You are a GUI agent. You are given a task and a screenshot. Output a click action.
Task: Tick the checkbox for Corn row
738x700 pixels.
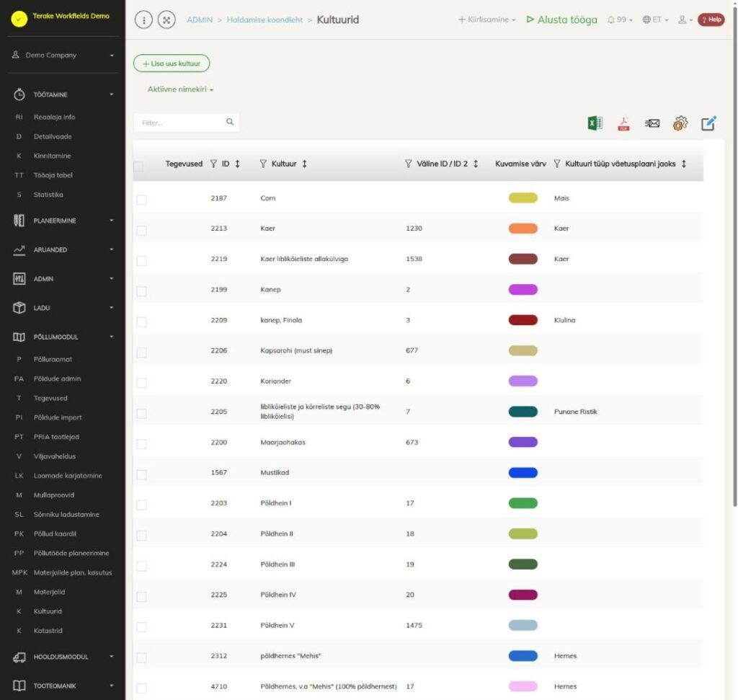click(141, 200)
